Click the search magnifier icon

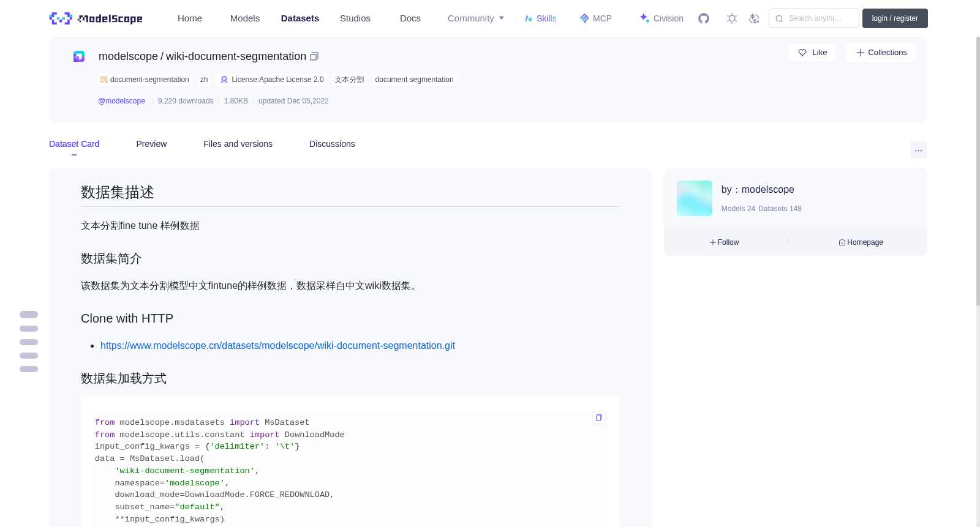779,18
